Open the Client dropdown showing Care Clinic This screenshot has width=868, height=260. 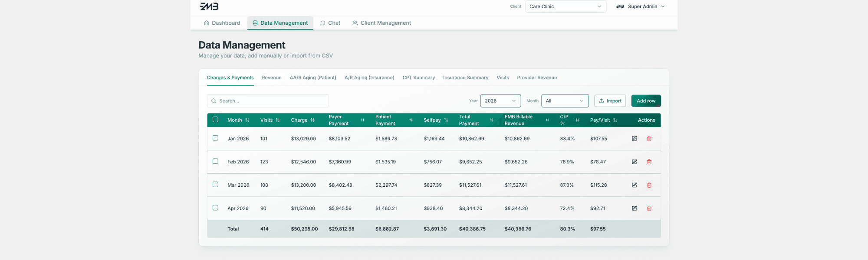pos(566,6)
